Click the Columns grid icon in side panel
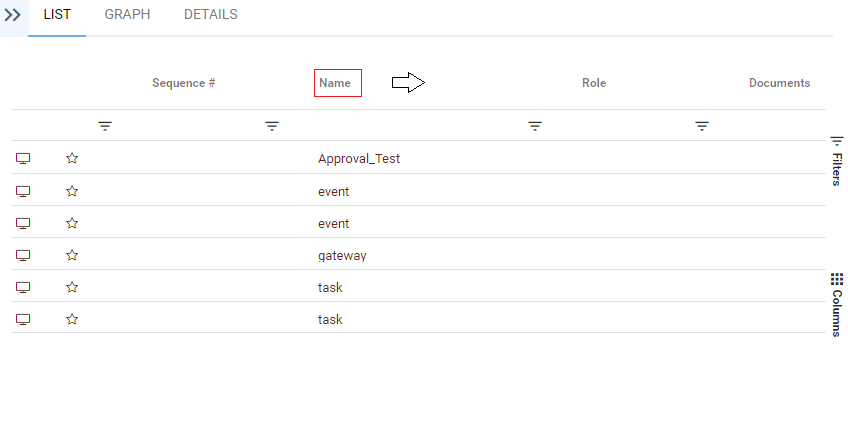This screenshot has height=425, width=848. 837,279
